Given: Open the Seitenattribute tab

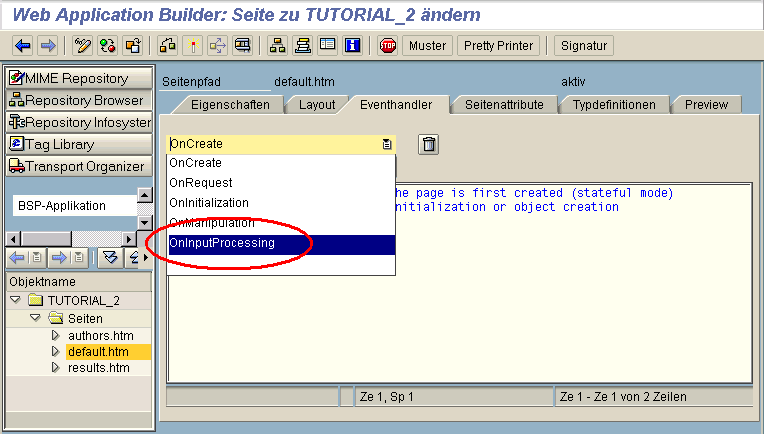Looking at the screenshot, I should tap(504, 104).
